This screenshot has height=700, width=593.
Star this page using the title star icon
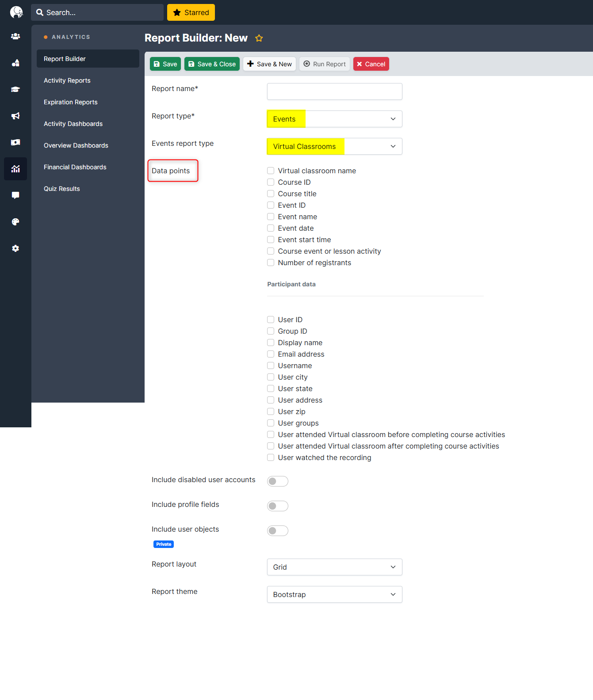click(259, 38)
